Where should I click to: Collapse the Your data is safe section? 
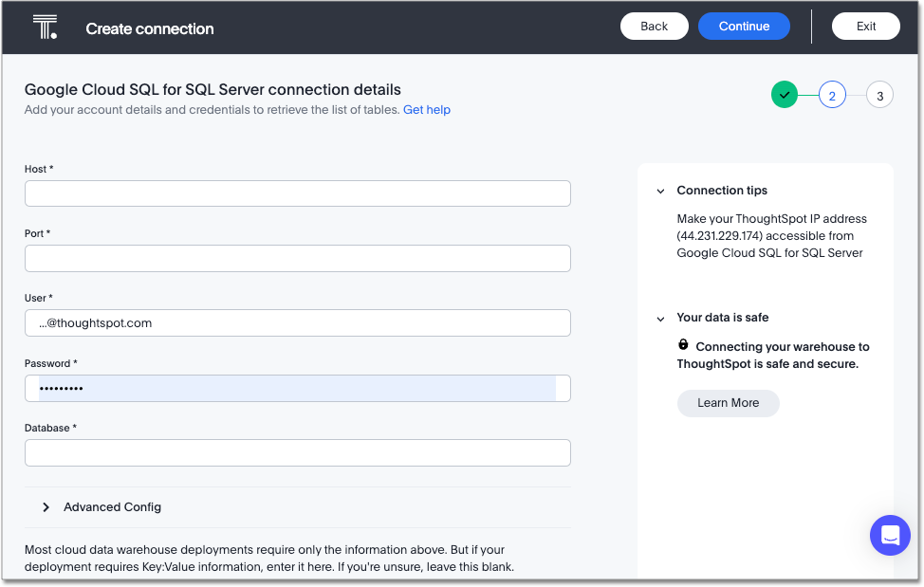click(x=661, y=318)
